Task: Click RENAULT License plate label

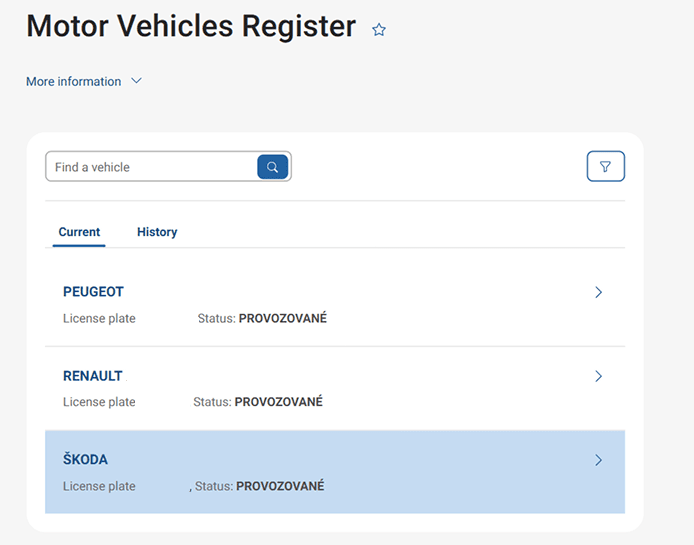Action: coord(99,402)
